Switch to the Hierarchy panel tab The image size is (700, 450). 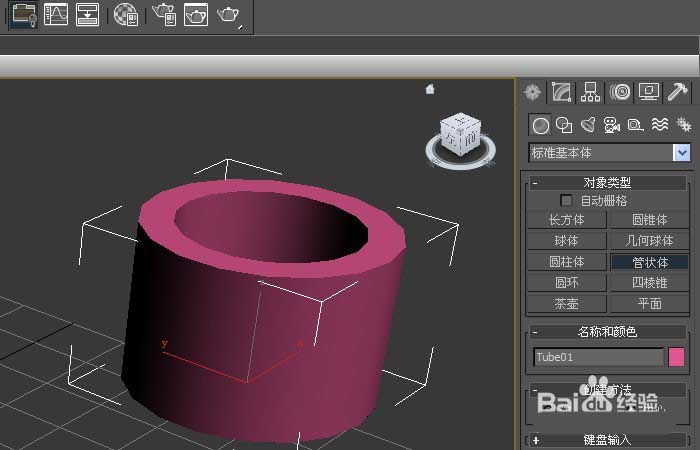(x=590, y=93)
